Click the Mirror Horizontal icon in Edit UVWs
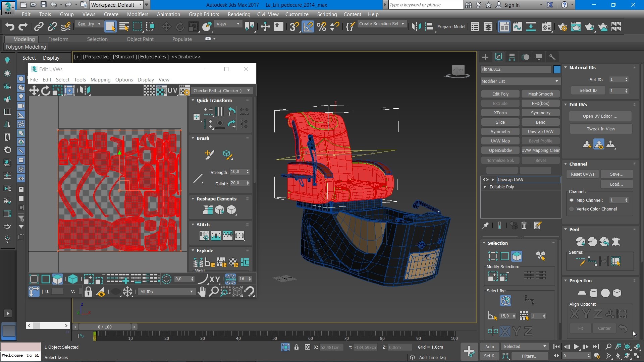 pos(85,90)
